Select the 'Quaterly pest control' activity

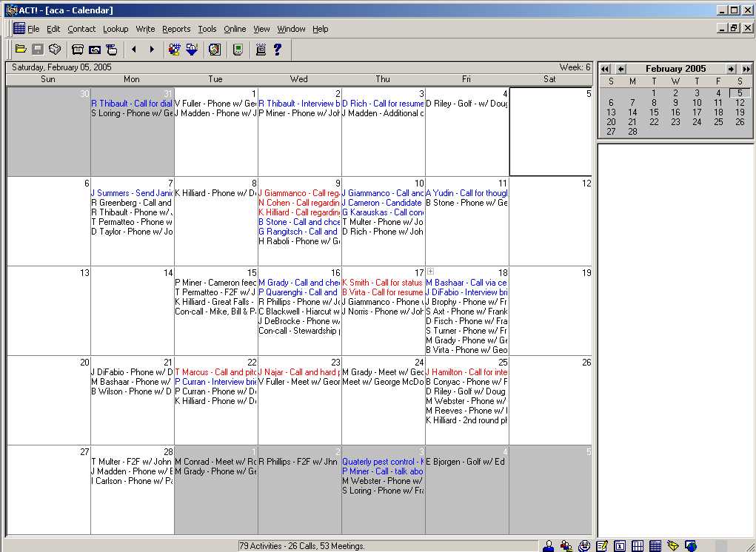[x=383, y=462]
